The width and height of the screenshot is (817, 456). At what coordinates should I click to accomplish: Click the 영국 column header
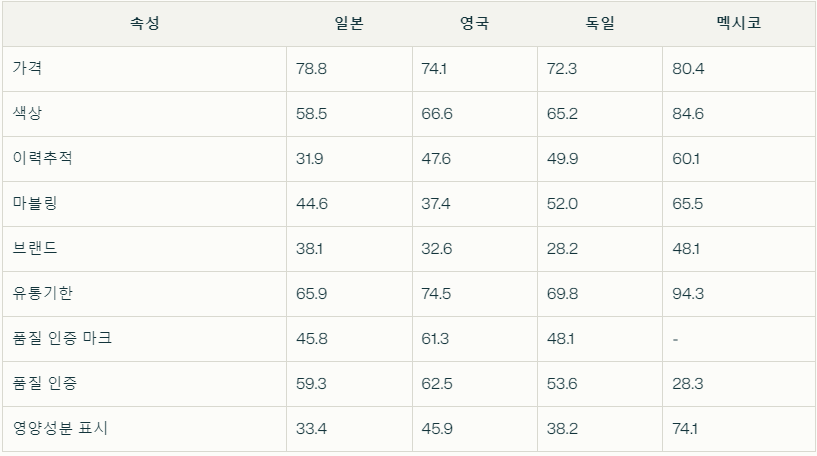tap(475, 23)
